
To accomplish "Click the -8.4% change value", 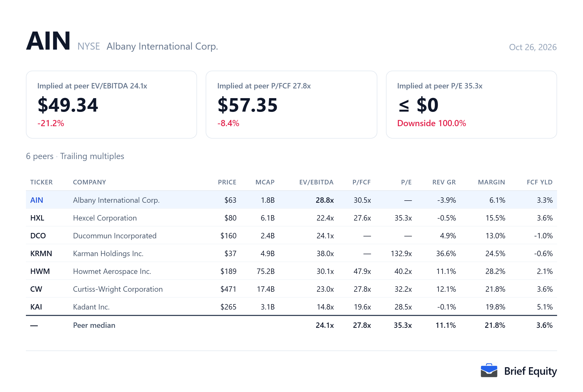I will click(228, 123).
